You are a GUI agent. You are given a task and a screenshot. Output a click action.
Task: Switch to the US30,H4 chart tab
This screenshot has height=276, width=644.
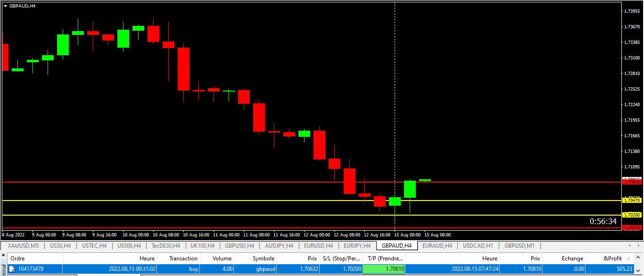point(60,246)
